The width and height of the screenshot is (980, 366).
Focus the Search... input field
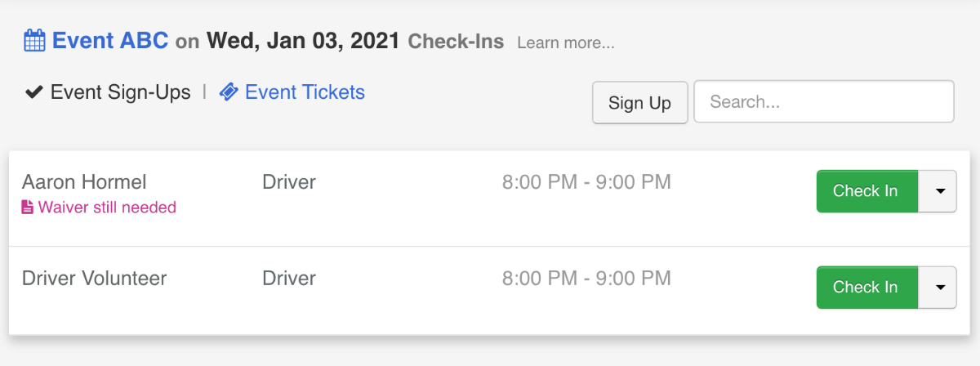pos(824,101)
